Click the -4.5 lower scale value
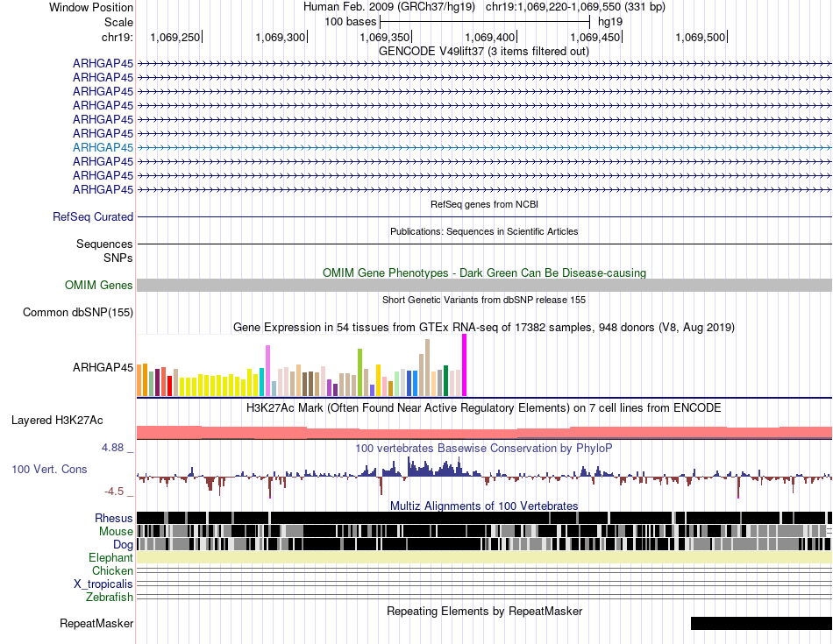This screenshot has height=644, width=833. pos(114,492)
